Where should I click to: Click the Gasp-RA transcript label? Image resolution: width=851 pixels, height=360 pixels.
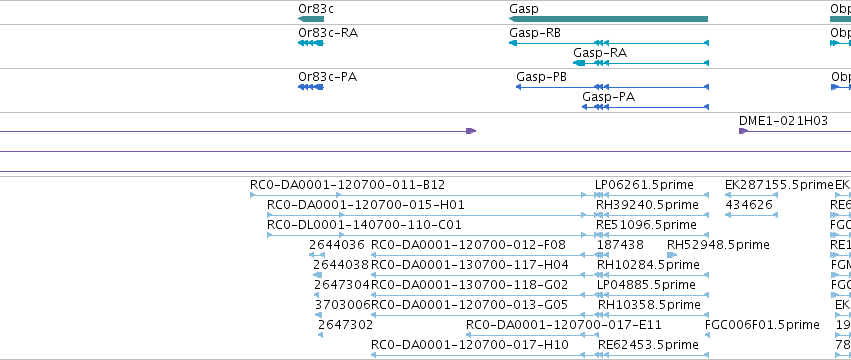[x=600, y=53]
